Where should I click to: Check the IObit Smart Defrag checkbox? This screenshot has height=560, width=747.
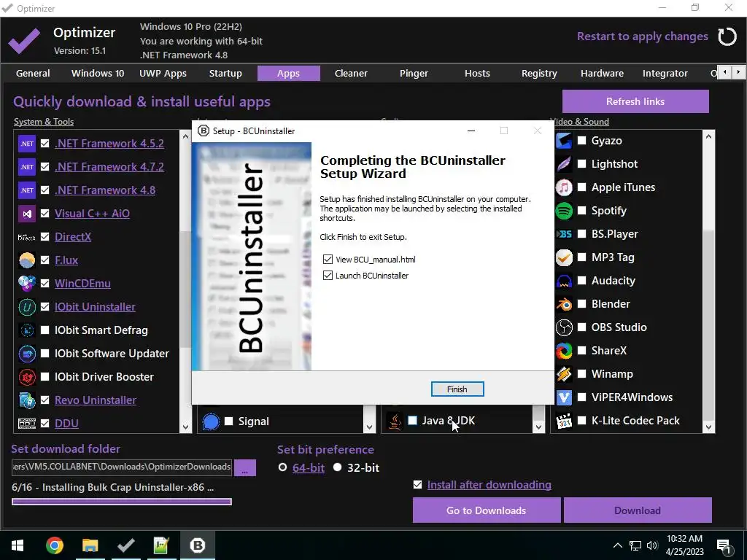tap(44, 330)
